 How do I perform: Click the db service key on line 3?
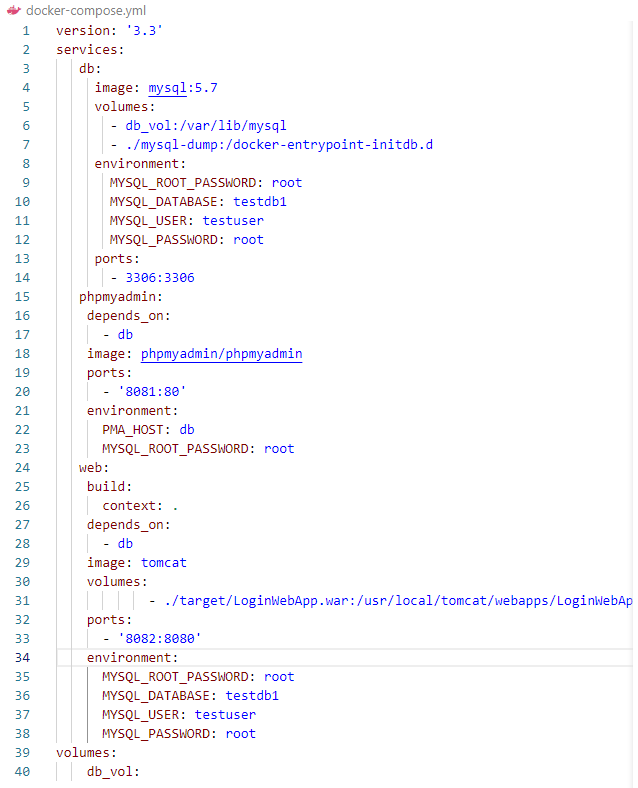(86, 69)
